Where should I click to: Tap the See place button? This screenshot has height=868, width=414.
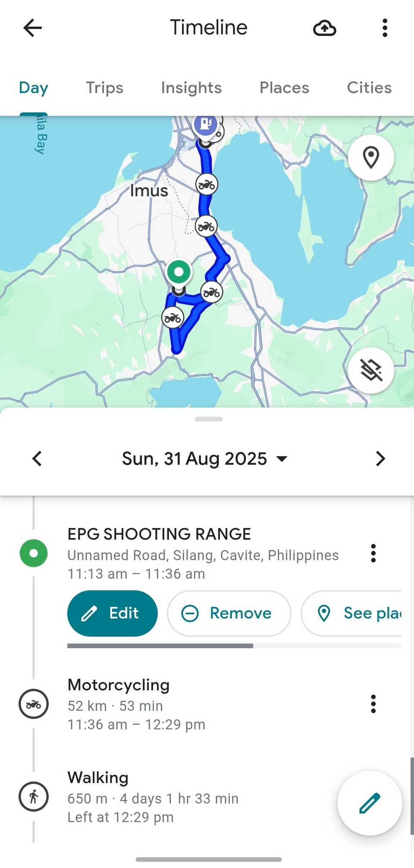point(351,613)
